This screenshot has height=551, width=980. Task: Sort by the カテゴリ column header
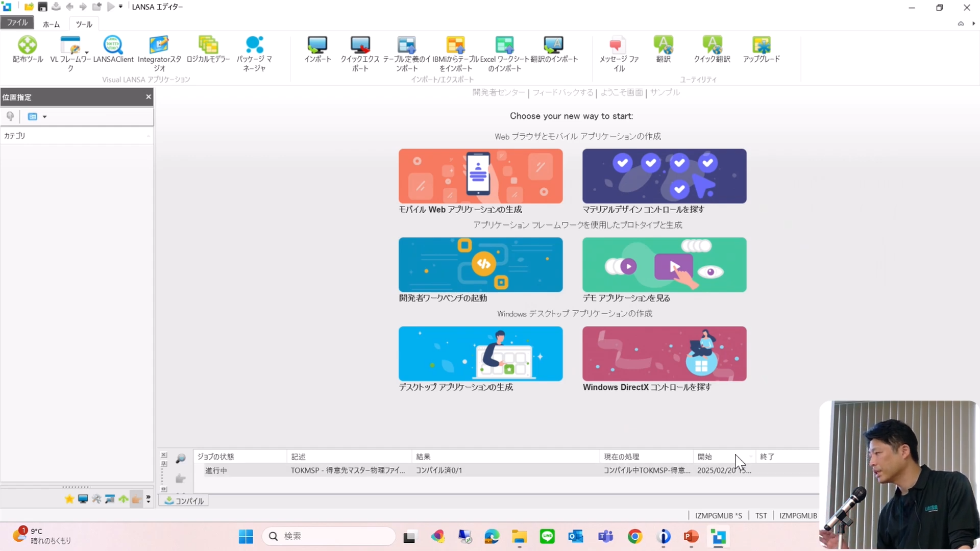tap(77, 136)
